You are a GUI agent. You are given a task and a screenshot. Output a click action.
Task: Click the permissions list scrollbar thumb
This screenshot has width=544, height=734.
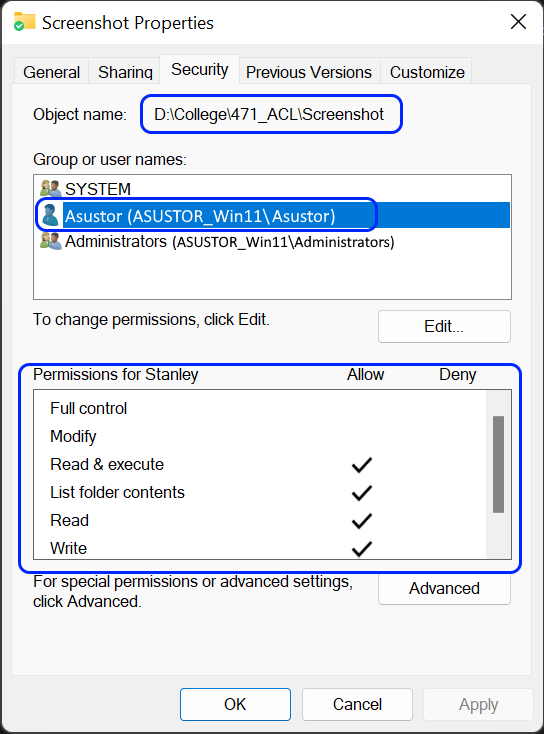(499, 464)
